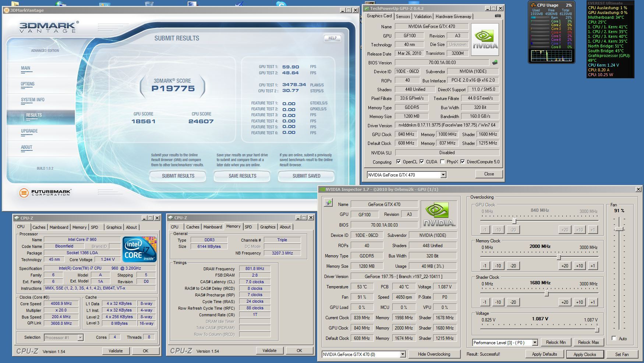
Task: Click the Intel Core i7 logo in CPU-Z
Action: 140,249
